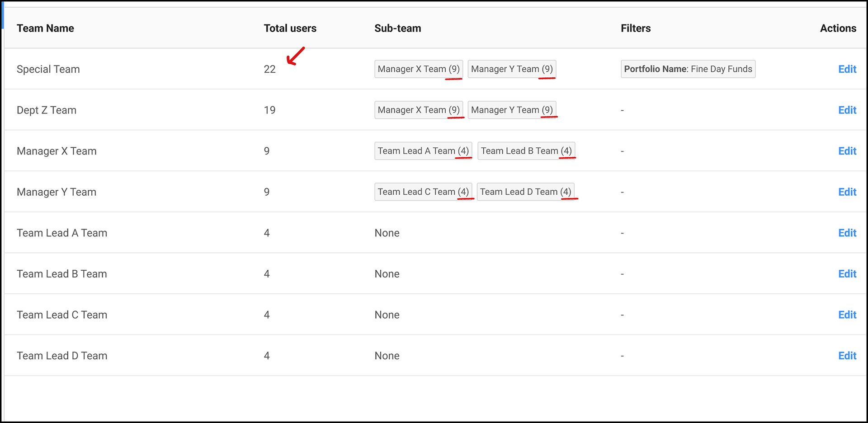868x423 pixels.
Task: Edit the Team Lead D Team row
Action: [x=847, y=356]
